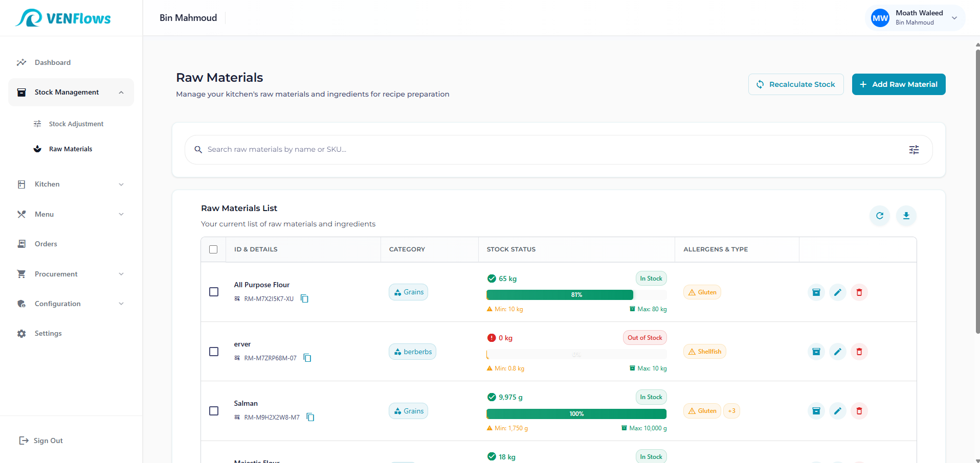
Task: Edit the All Purpose Flour row
Action: tap(837, 292)
